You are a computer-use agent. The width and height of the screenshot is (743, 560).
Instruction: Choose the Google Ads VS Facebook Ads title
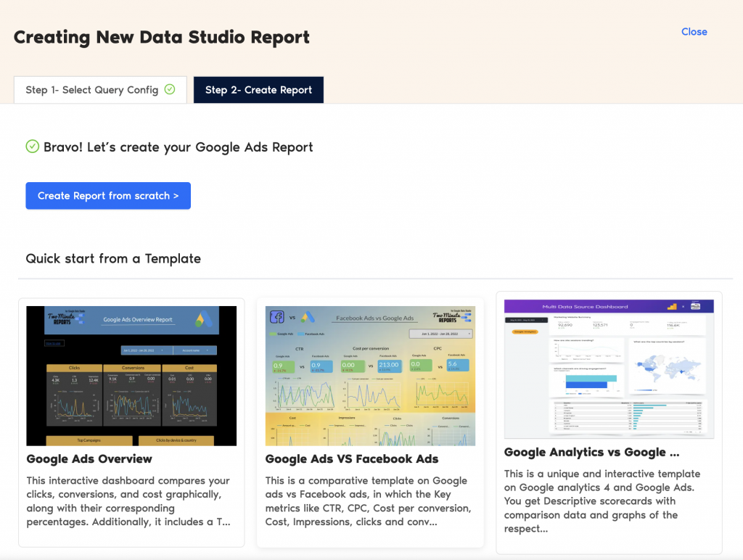tap(352, 458)
